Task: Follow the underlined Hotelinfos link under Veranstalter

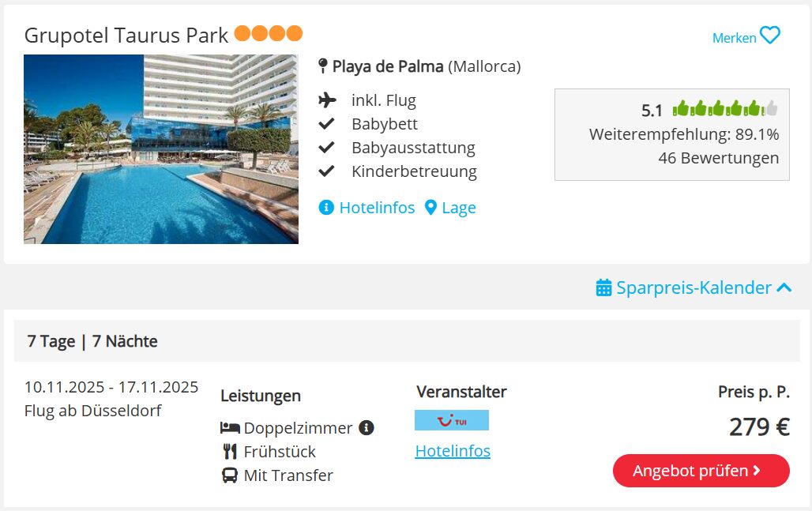Action: pyautogui.click(x=453, y=451)
